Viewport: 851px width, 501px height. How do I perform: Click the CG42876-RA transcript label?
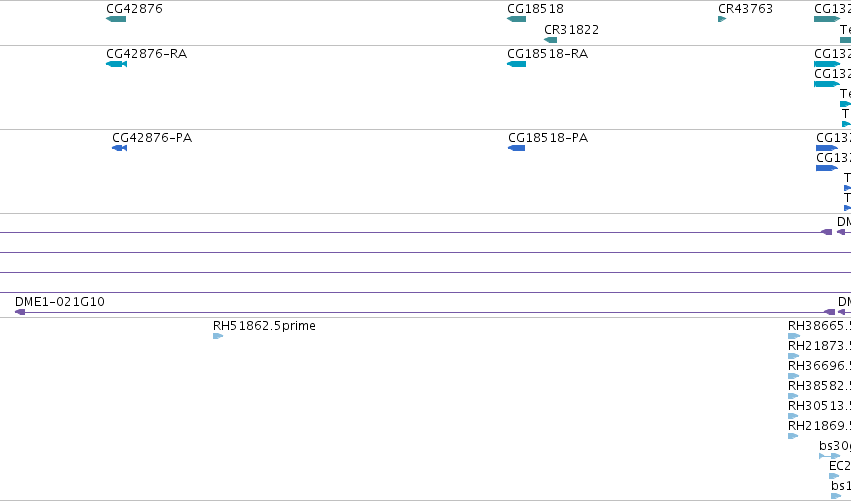point(147,54)
